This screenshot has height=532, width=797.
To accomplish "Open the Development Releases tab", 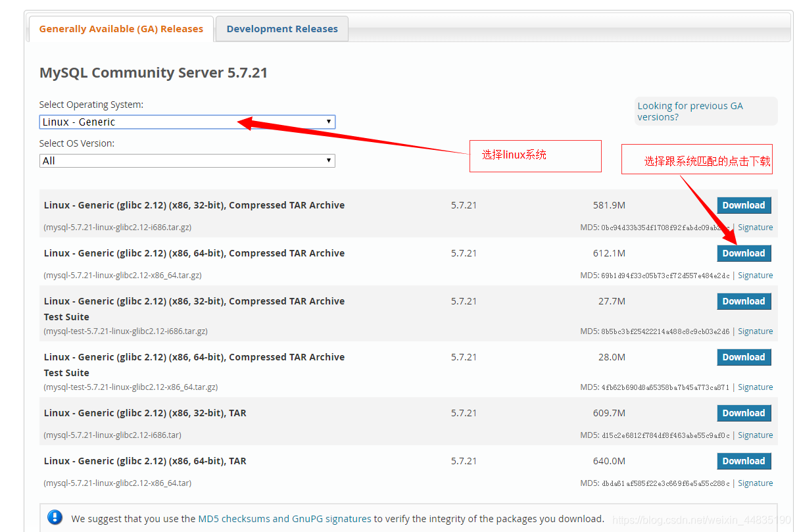I will (x=282, y=29).
